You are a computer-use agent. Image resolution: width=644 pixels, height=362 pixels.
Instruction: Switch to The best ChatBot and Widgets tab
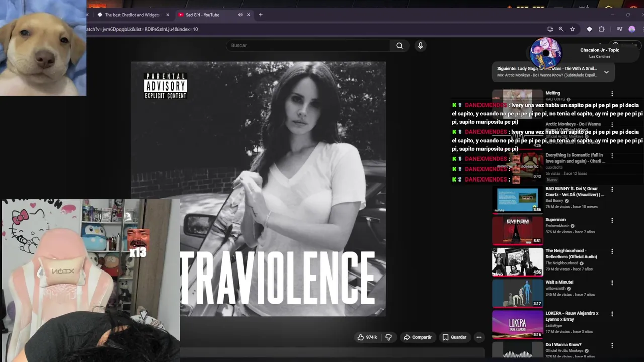(x=132, y=15)
